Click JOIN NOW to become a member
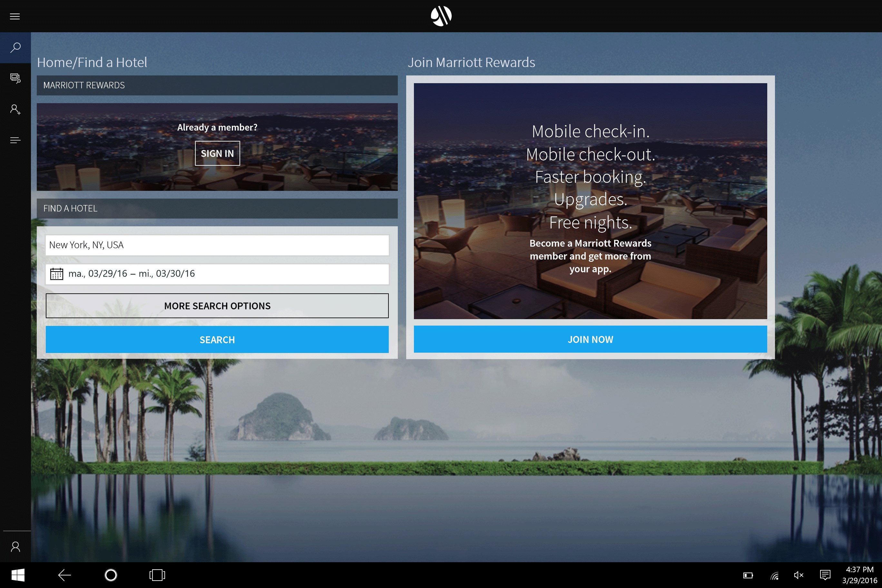 (x=590, y=339)
